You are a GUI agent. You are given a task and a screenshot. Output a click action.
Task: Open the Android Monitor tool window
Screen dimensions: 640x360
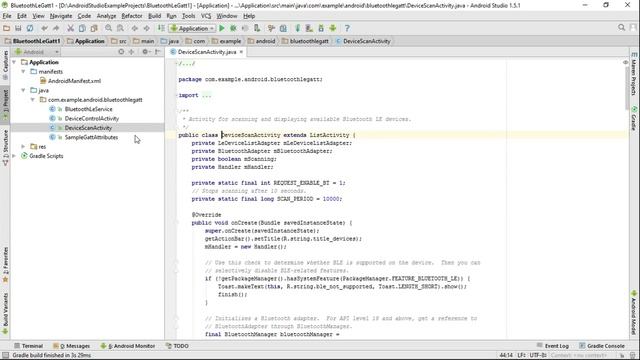point(128,346)
